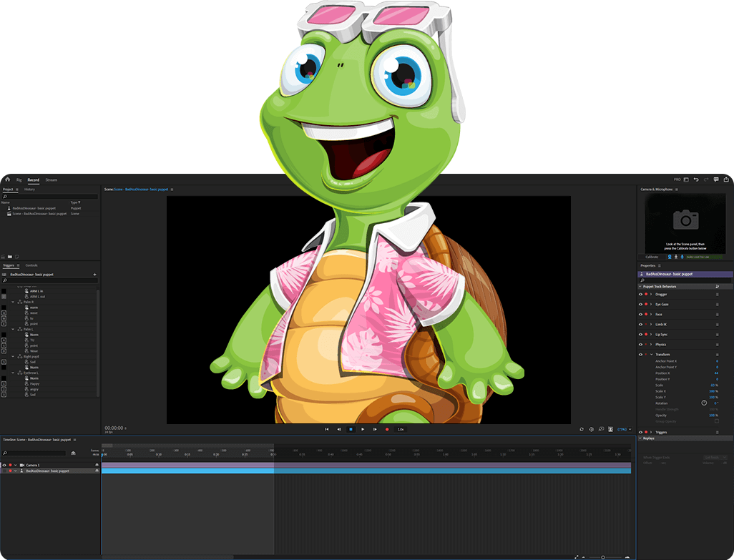Click the Home icon in the top-left corner

[8, 180]
